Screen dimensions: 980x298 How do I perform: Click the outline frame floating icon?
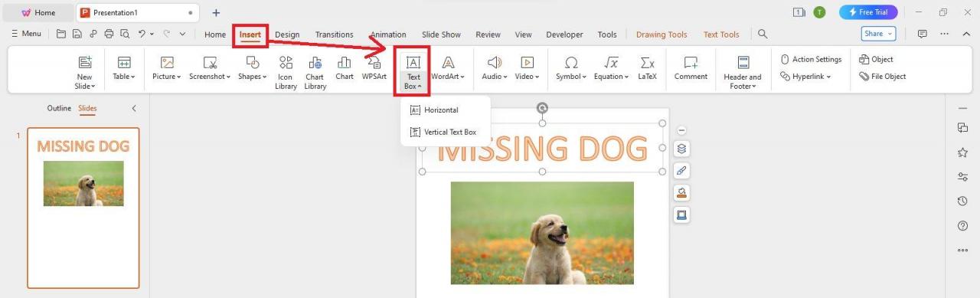coord(681,215)
